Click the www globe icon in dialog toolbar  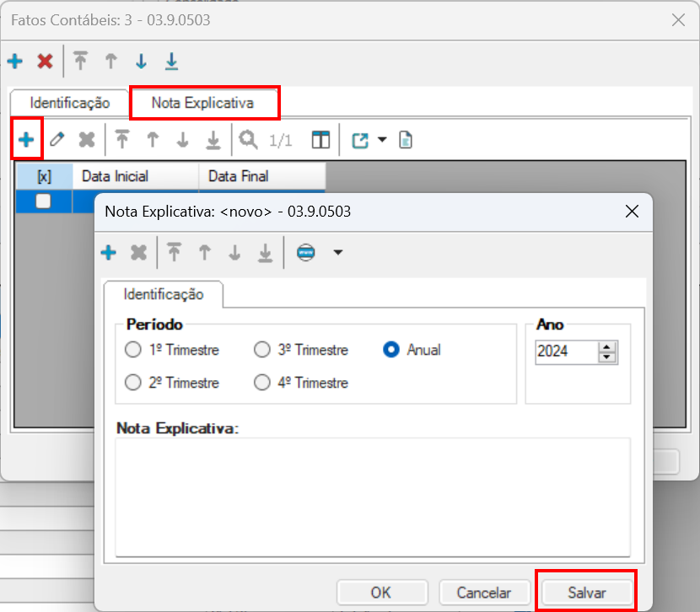[306, 253]
